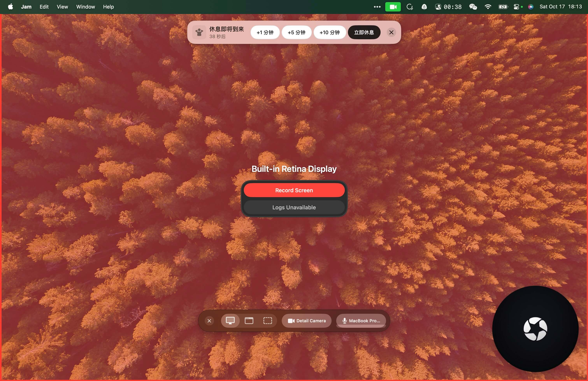
Task: Click the round camera preview bubble
Action: (x=535, y=329)
